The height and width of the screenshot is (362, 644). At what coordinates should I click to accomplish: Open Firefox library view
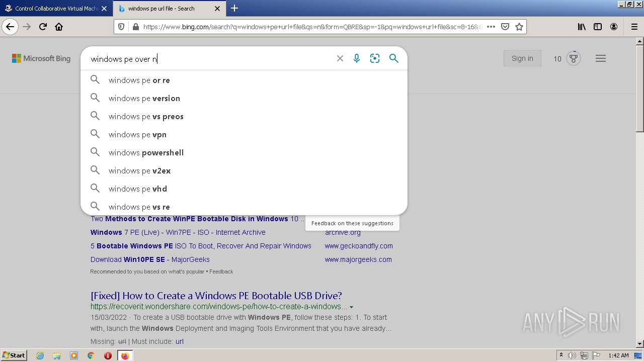click(582, 27)
